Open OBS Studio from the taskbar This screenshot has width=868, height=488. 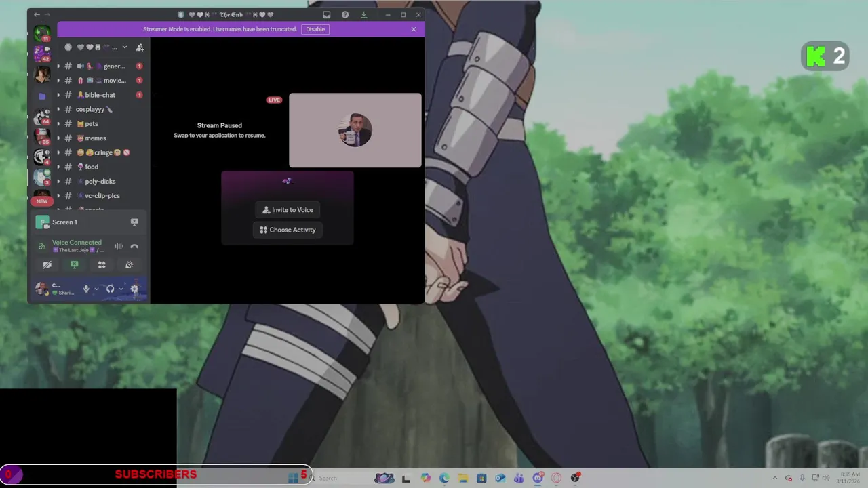click(575, 478)
